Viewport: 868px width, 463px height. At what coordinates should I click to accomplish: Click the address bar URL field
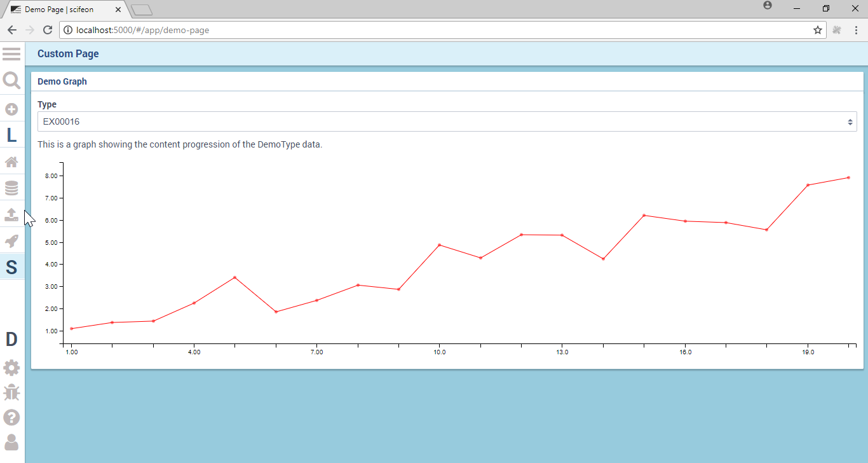tap(438, 30)
